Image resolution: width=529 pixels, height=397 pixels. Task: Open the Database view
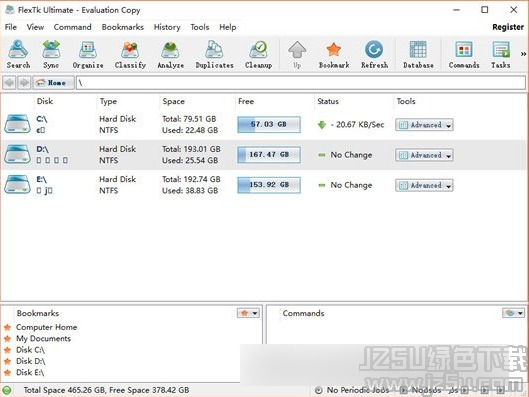tap(418, 54)
